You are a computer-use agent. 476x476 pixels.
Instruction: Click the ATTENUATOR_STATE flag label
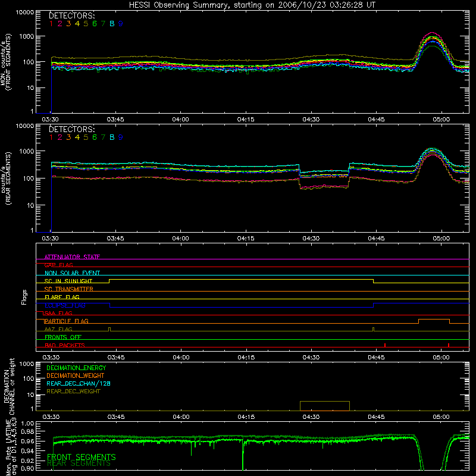click(72, 257)
